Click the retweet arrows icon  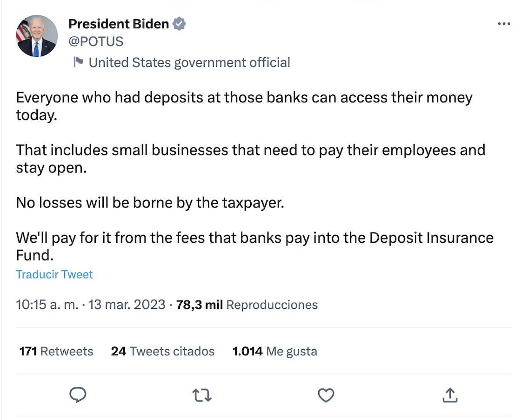tap(202, 395)
